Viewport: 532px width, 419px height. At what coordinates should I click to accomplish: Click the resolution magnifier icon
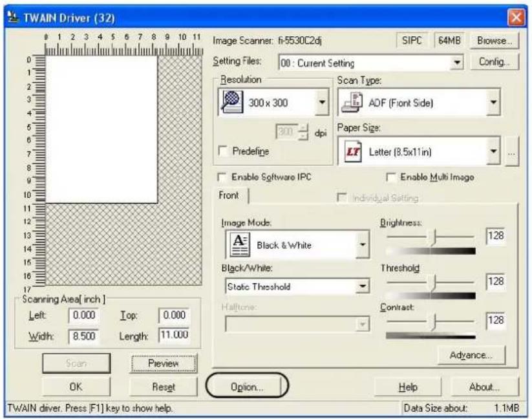(x=231, y=102)
